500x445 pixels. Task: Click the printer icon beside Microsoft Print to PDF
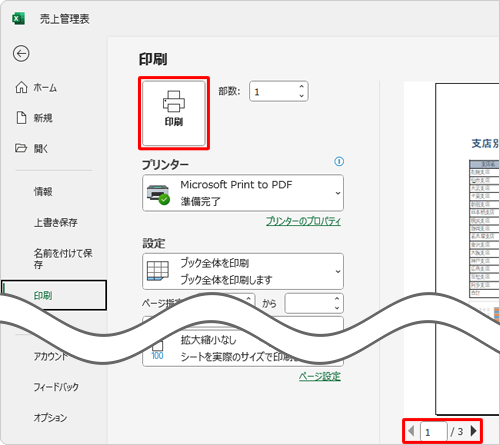click(x=158, y=195)
